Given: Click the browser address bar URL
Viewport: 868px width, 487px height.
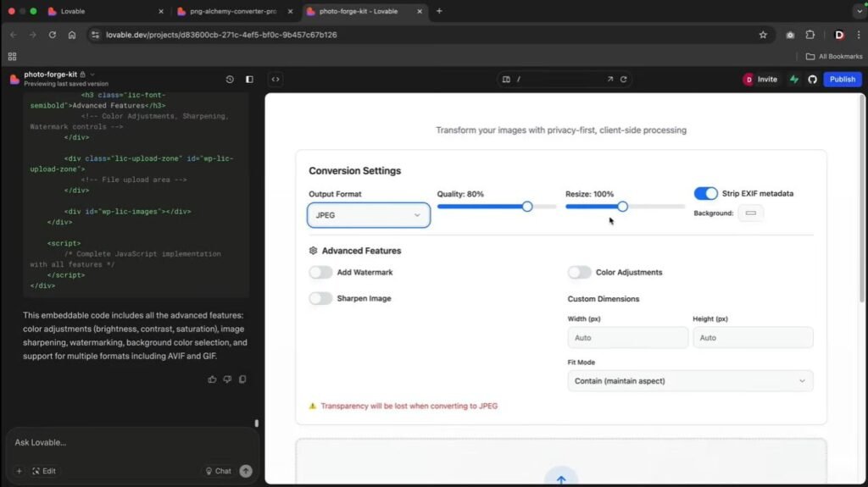Looking at the screenshot, I should click(221, 35).
